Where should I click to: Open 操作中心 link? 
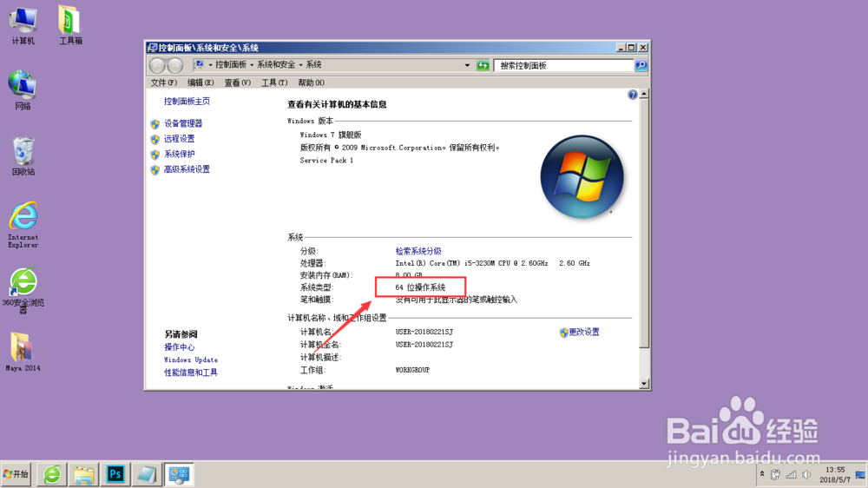[180, 346]
